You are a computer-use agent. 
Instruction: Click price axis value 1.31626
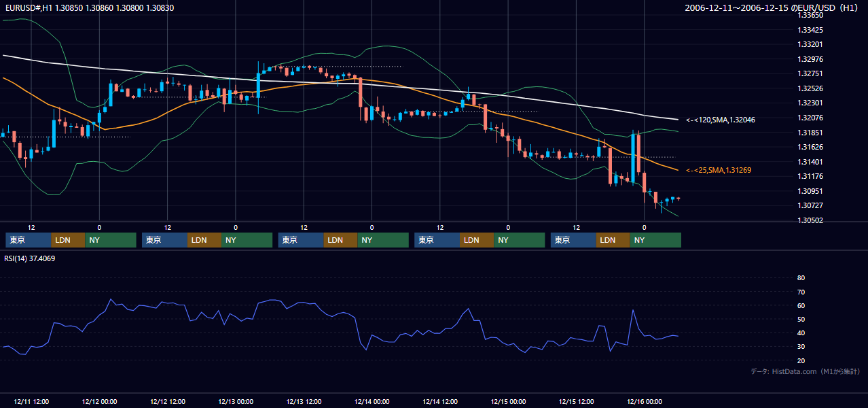810,147
